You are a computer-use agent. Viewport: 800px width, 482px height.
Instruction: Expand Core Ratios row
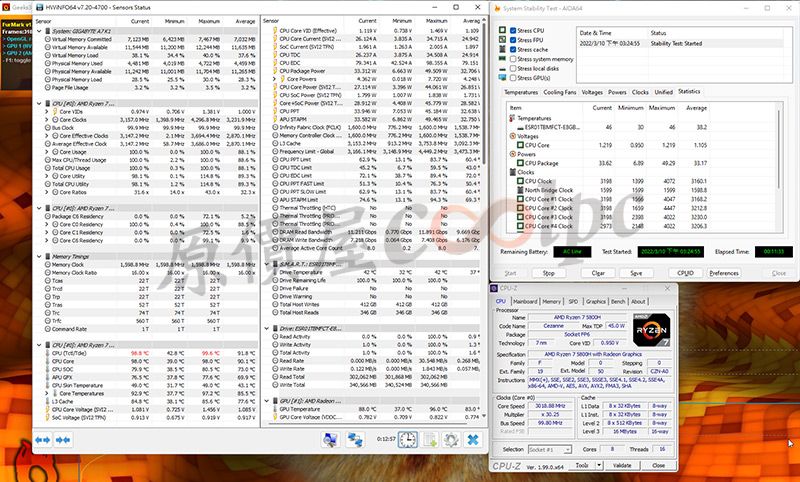(47, 192)
